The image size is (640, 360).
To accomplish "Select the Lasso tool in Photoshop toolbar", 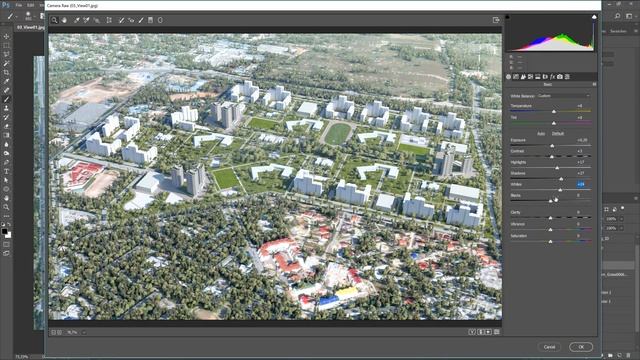I will pos(6,54).
